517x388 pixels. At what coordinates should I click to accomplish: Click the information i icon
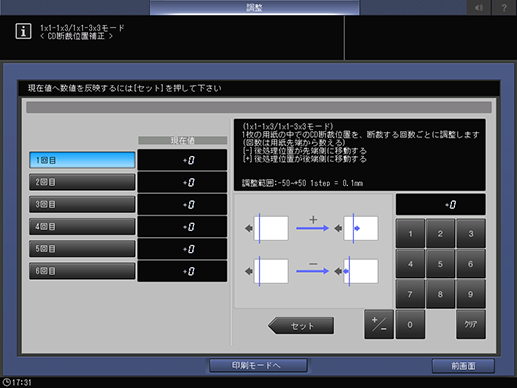(23, 31)
